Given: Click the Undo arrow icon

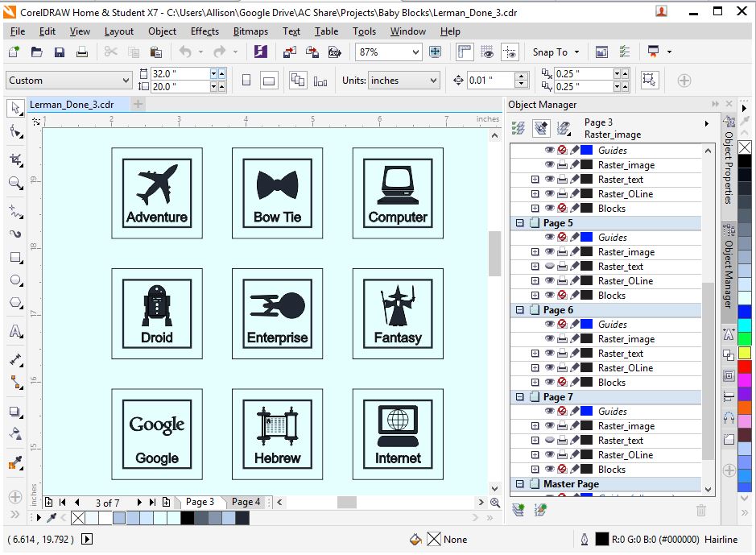Looking at the screenshot, I should pos(186,52).
